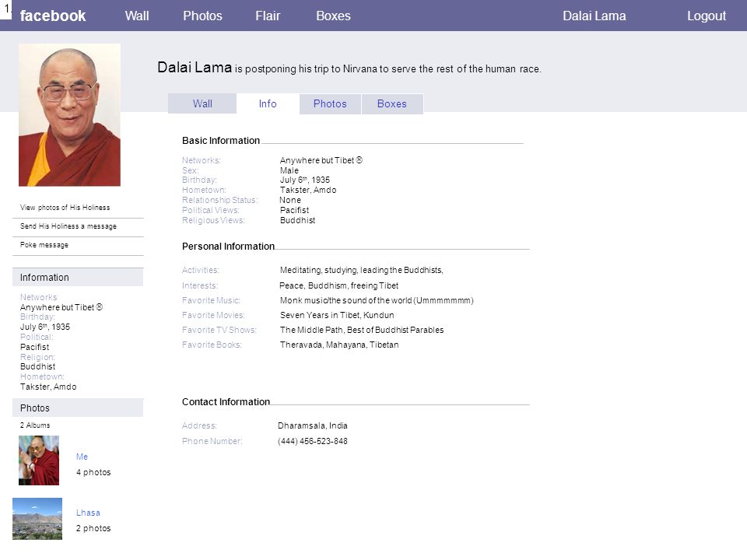Open Boxes in the top navigation bar
The width and height of the screenshot is (747, 560).
click(x=334, y=16)
